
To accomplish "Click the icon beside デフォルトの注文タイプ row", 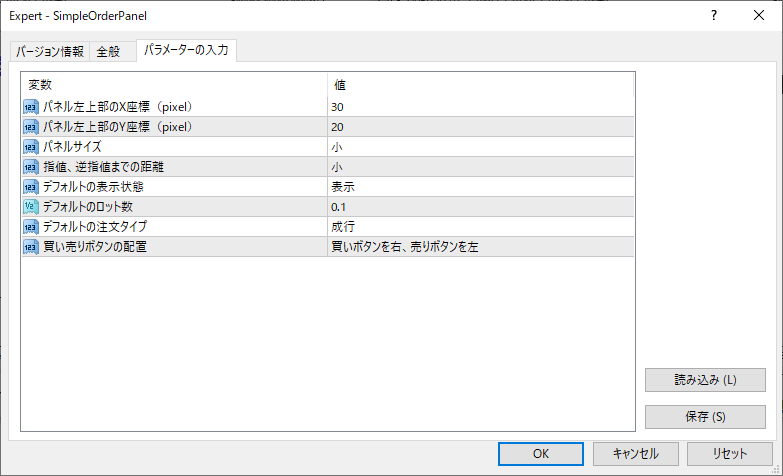I will point(31,227).
